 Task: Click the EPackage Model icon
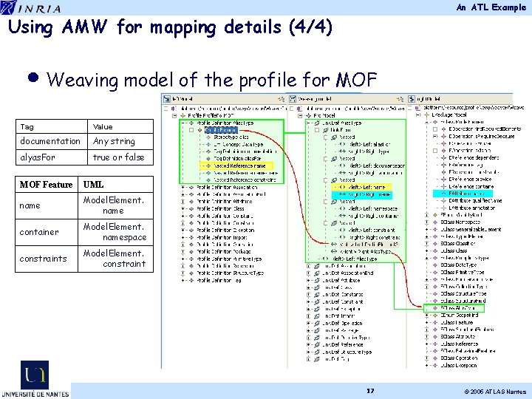coord(427,115)
